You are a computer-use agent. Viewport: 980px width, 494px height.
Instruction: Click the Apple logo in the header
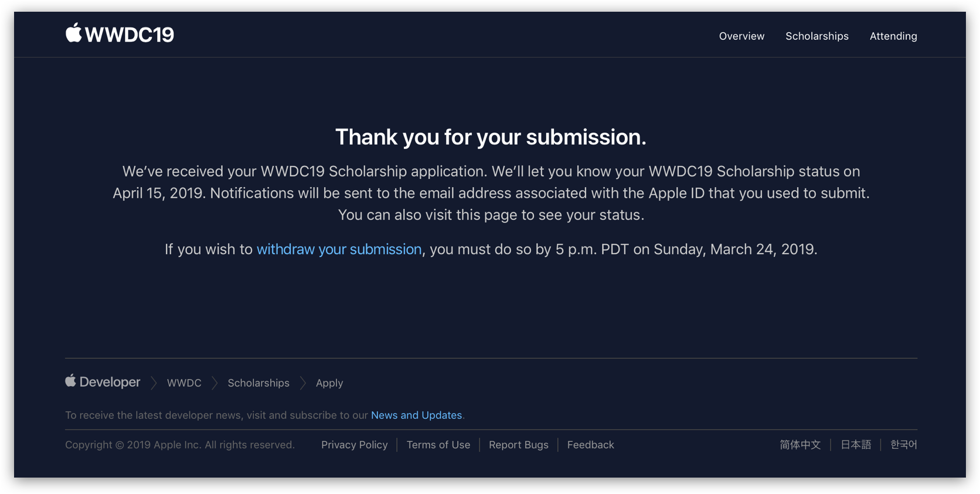tap(73, 33)
